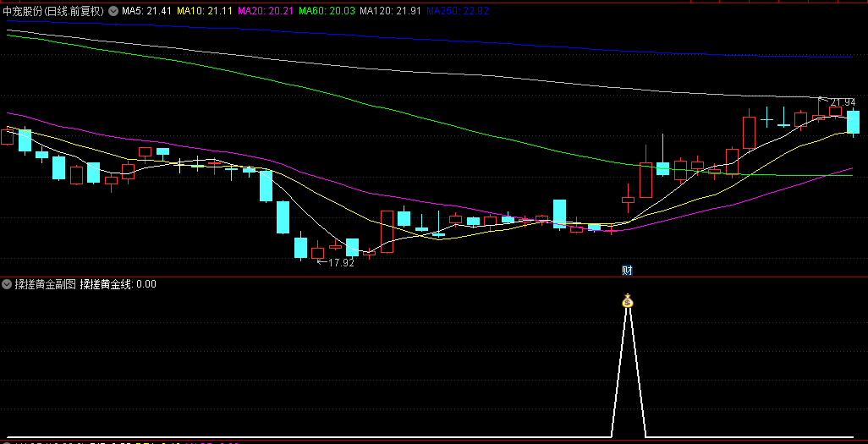Select the MA5: 21.41 label

(146, 10)
